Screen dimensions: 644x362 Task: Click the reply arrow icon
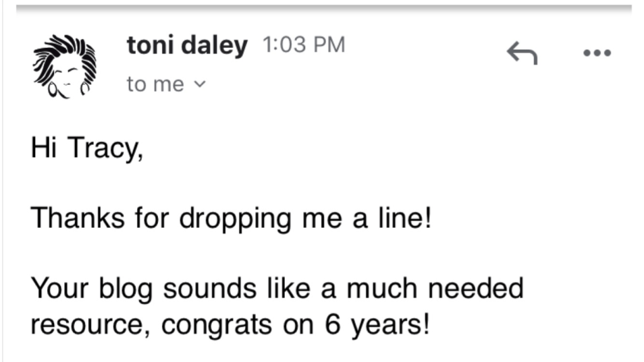click(x=522, y=54)
